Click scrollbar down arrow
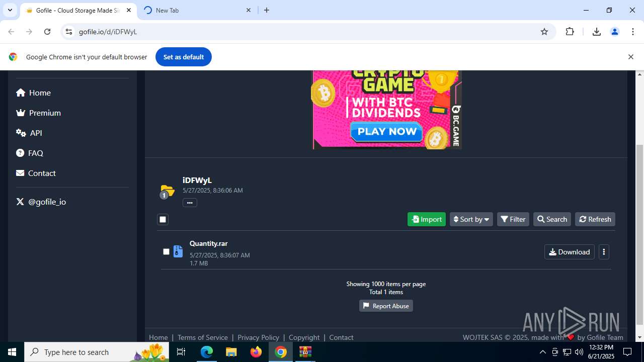 [639, 337]
